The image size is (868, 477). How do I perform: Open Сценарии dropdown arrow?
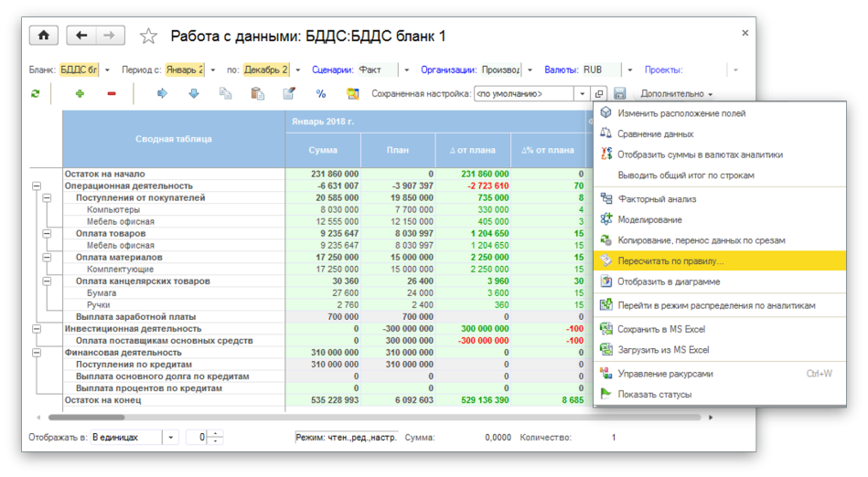[407, 70]
